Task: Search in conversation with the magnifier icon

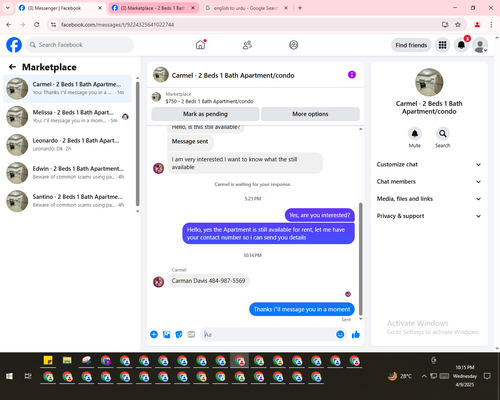Action: [443, 134]
